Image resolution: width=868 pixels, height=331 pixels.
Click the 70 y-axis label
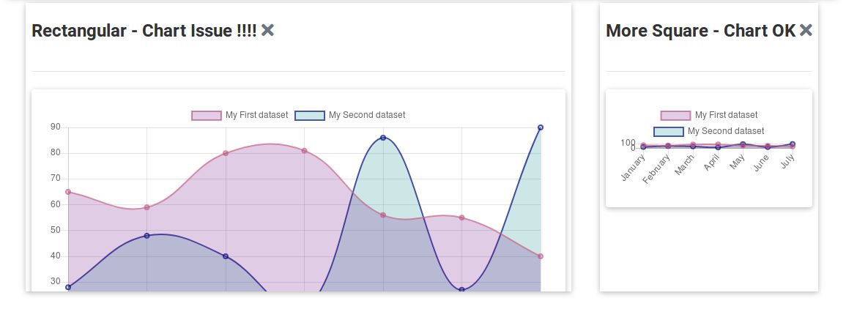[56, 179]
